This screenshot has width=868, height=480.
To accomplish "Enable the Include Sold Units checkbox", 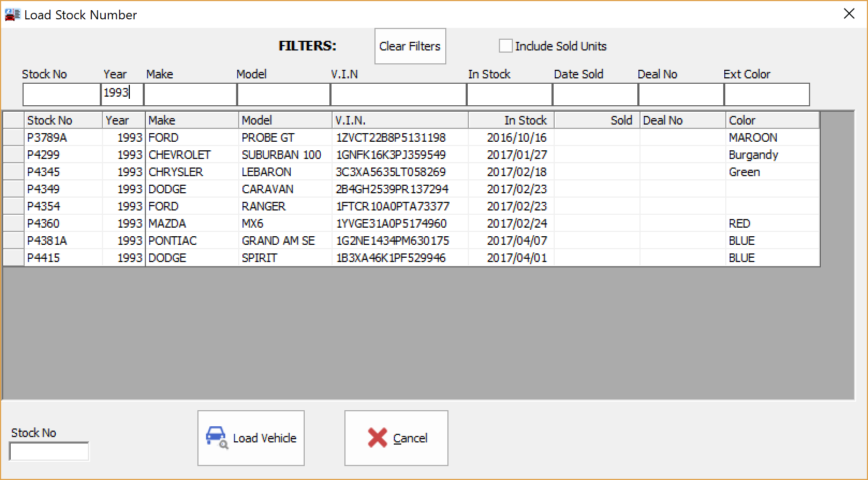I will click(505, 46).
